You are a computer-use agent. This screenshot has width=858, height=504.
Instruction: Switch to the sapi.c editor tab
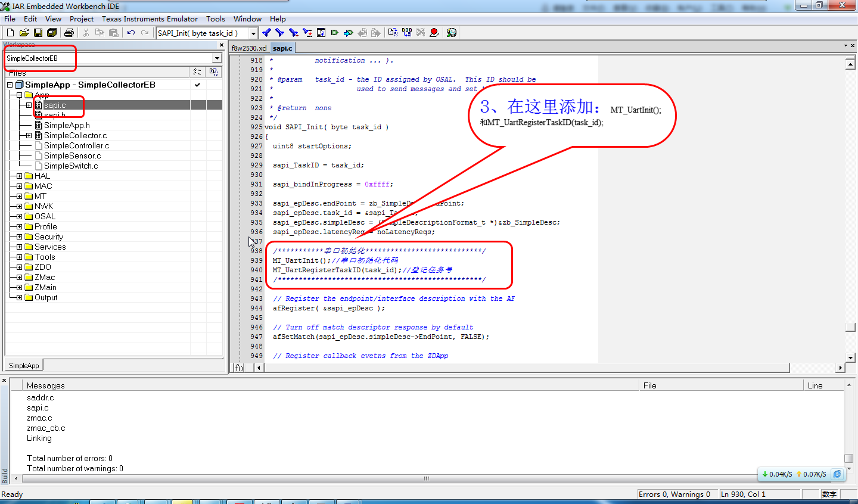click(282, 48)
